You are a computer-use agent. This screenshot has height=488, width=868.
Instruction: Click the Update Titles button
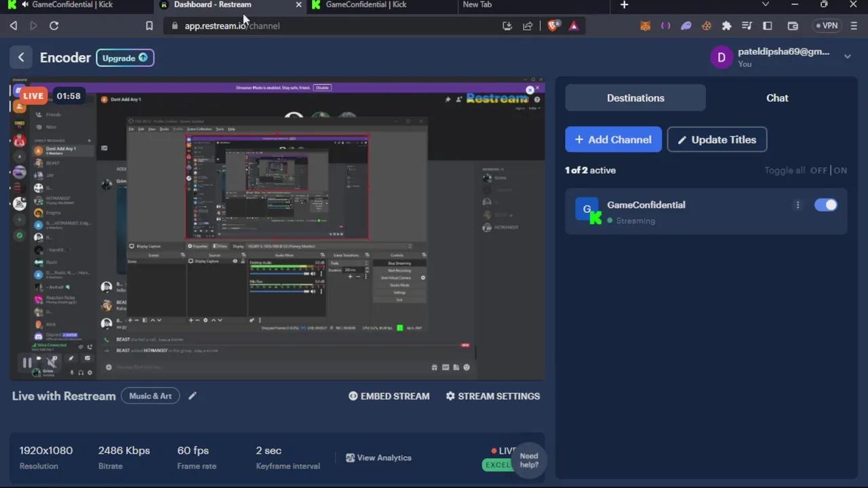[717, 140]
